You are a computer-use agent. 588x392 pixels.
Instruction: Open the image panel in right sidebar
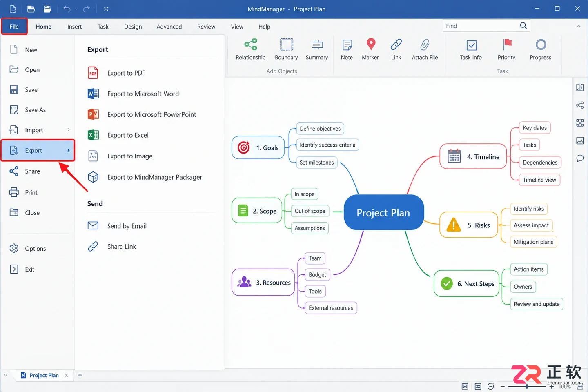click(580, 140)
